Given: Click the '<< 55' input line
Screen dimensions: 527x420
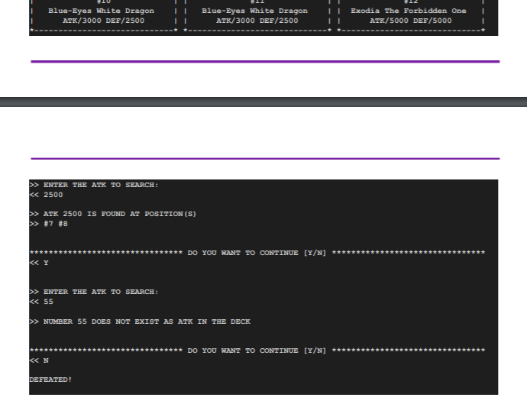Looking at the screenshot, I should (x=41, y=302).
